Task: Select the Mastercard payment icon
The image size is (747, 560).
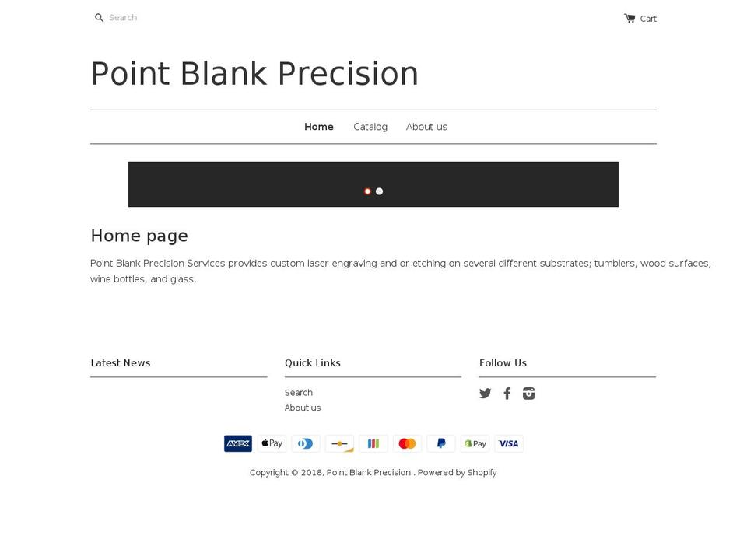Action: point(407,443)
